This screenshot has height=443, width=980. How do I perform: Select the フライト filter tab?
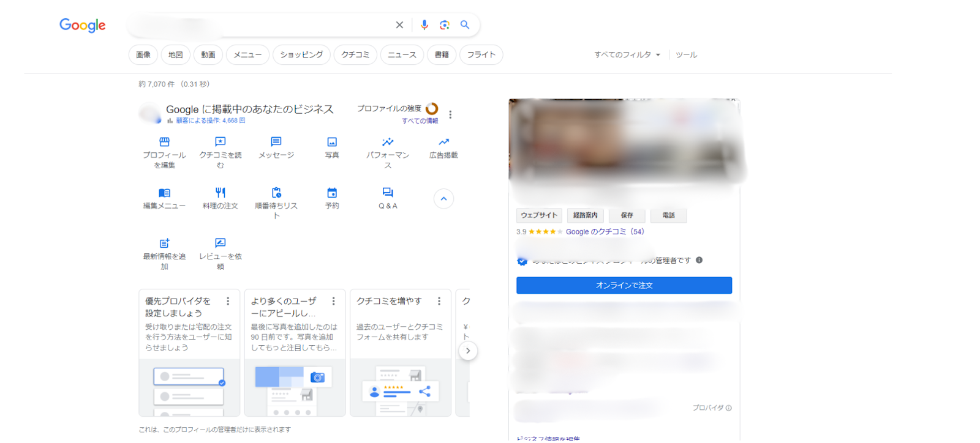481,55
